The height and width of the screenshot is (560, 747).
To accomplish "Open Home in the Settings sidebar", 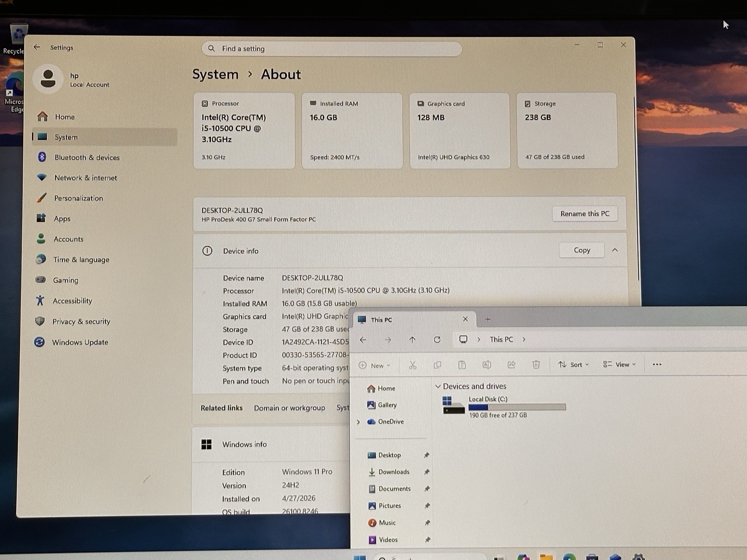I will (105, 117).
